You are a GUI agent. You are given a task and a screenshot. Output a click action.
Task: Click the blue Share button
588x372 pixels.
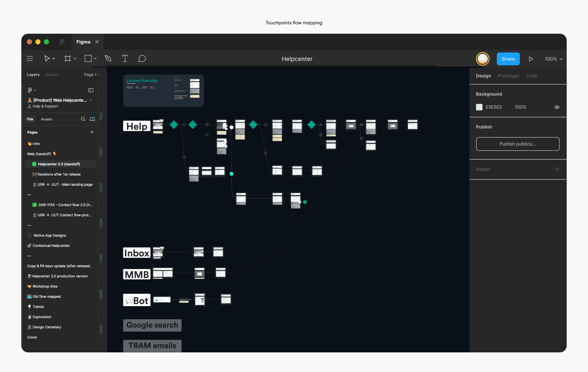(508, 59)
